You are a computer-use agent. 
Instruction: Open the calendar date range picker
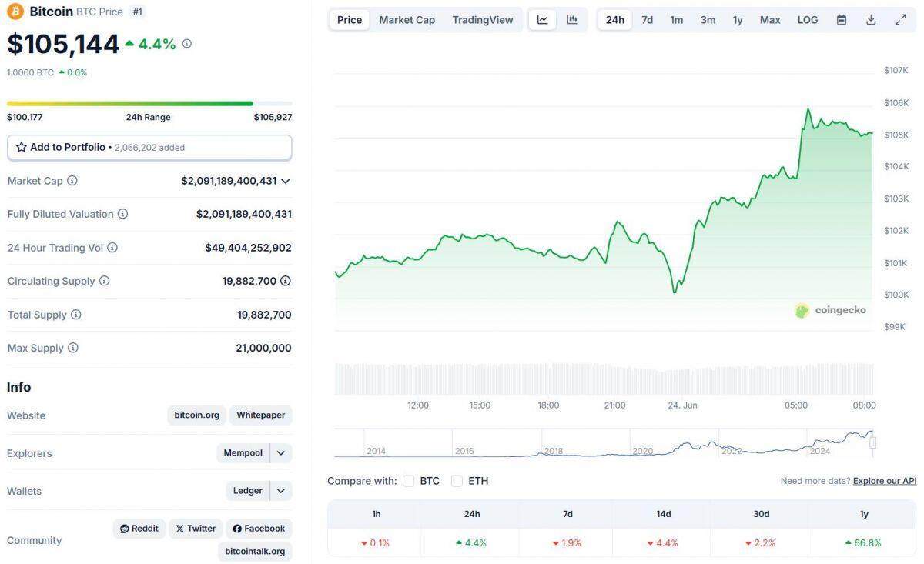tap(842, 20)
